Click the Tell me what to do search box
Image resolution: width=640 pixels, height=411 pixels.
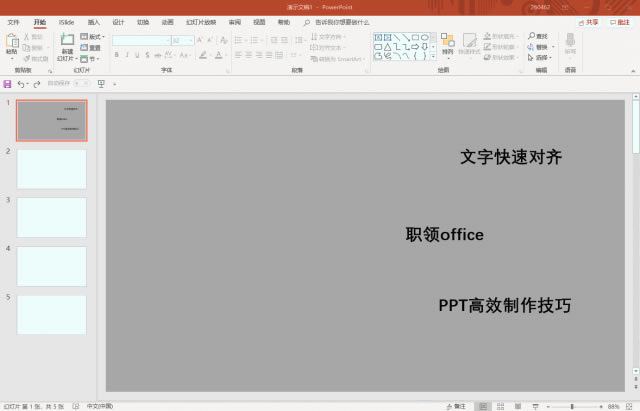pos(337,22)
